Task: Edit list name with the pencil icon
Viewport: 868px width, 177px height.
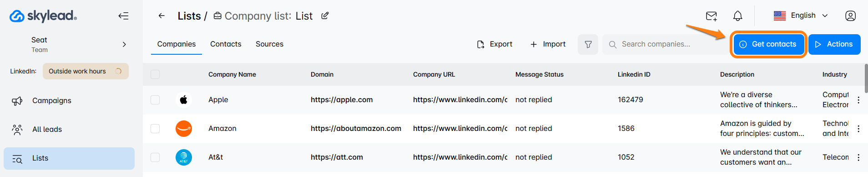Action: [x=325, y=16]
